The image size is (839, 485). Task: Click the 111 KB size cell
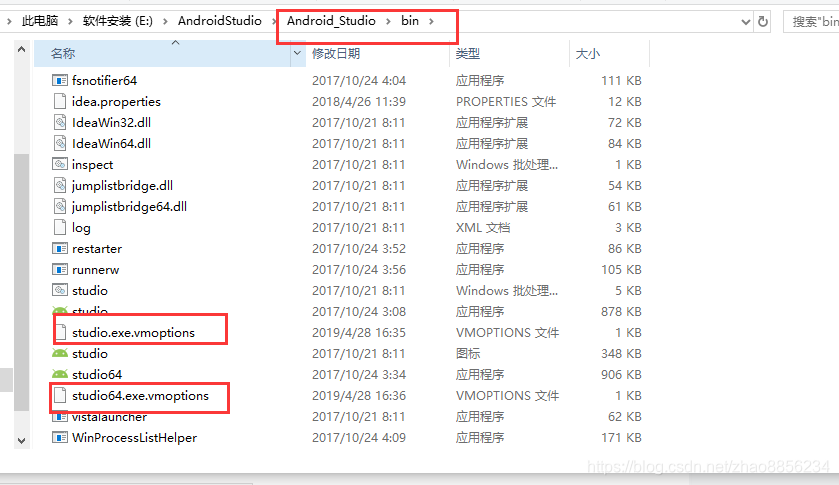[621, 80]
